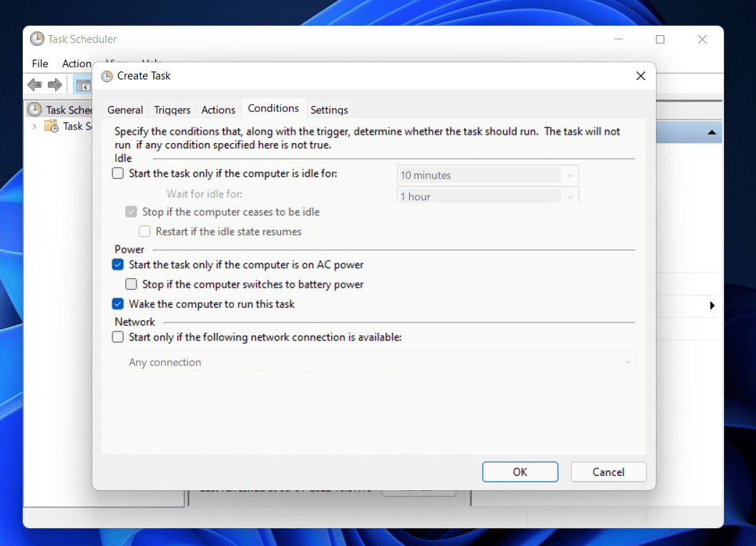Enable start only if computer is idle
Image resolution: width=756 pixels, height=546 pixels.
(x=118, y=173)
